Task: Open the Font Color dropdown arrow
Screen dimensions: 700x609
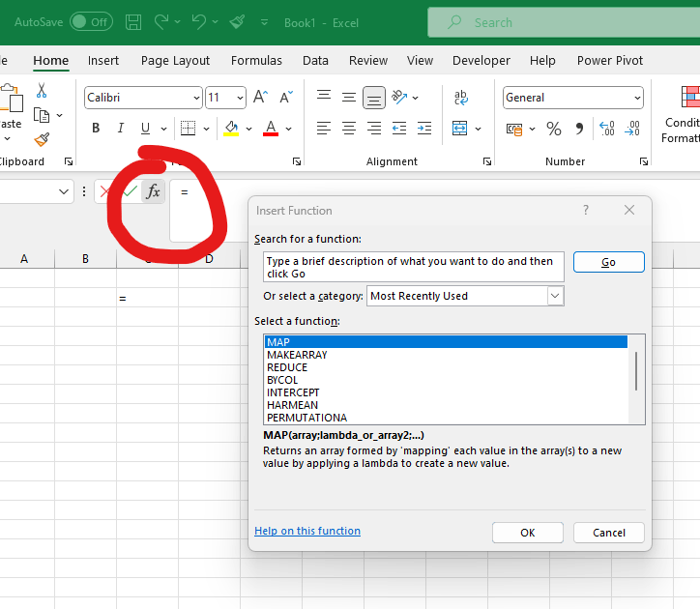Action: point(289,129)
